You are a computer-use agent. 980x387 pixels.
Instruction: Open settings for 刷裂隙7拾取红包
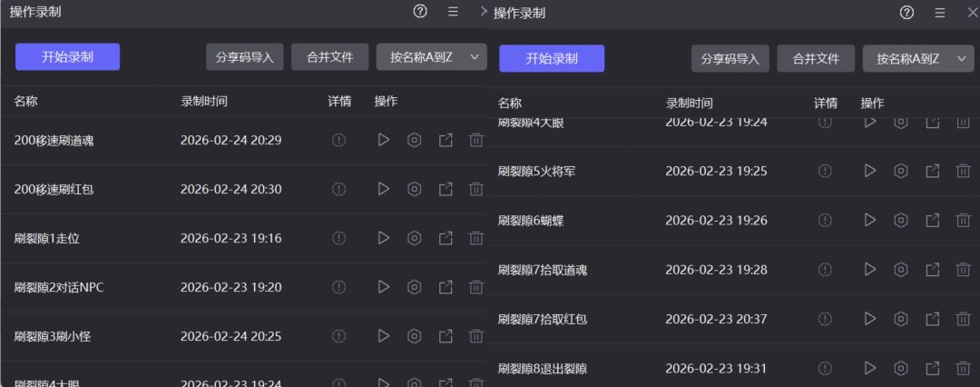click(x=901, y=319)
